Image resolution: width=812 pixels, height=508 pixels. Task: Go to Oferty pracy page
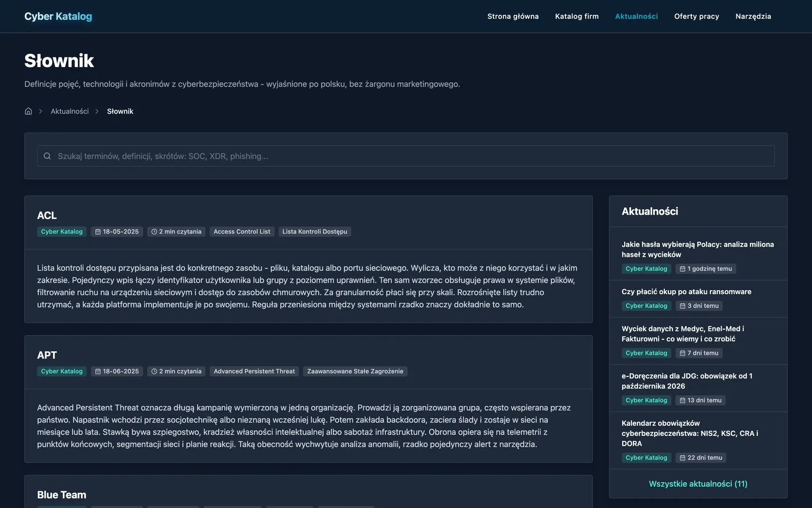pyautogui.click(x=697, y=16)
